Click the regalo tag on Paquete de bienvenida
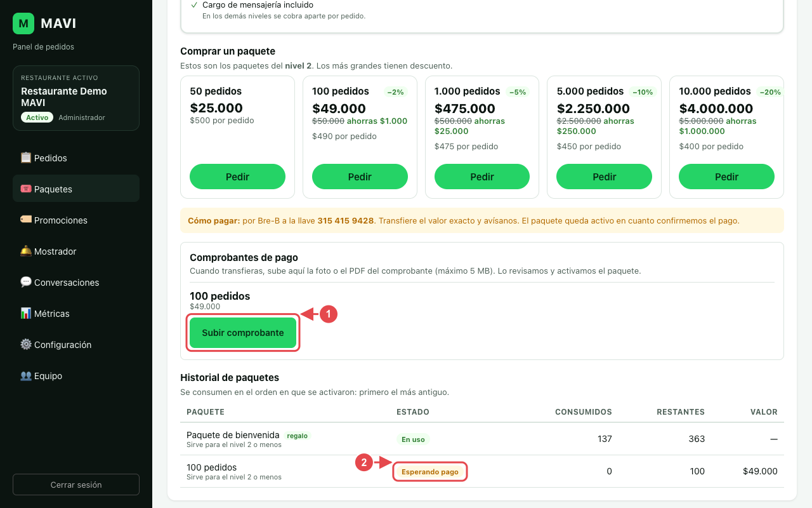The height and width of the screenshot is (508, 812). (297, 436)
